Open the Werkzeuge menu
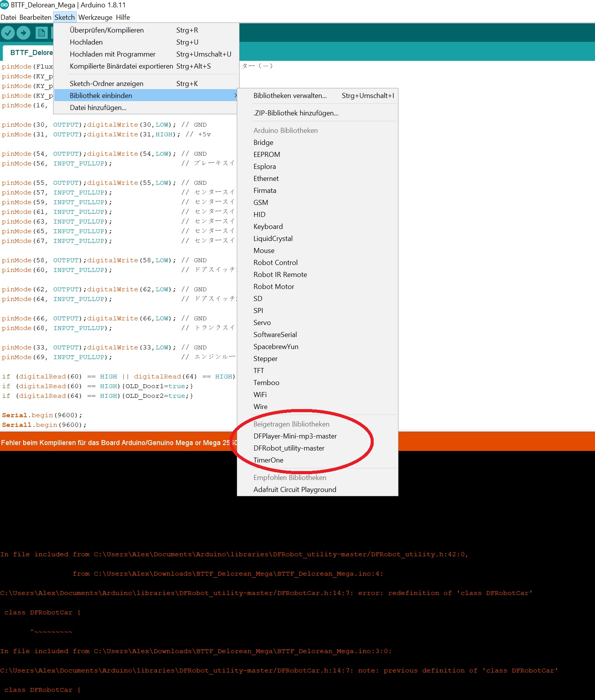 (95, 17)
